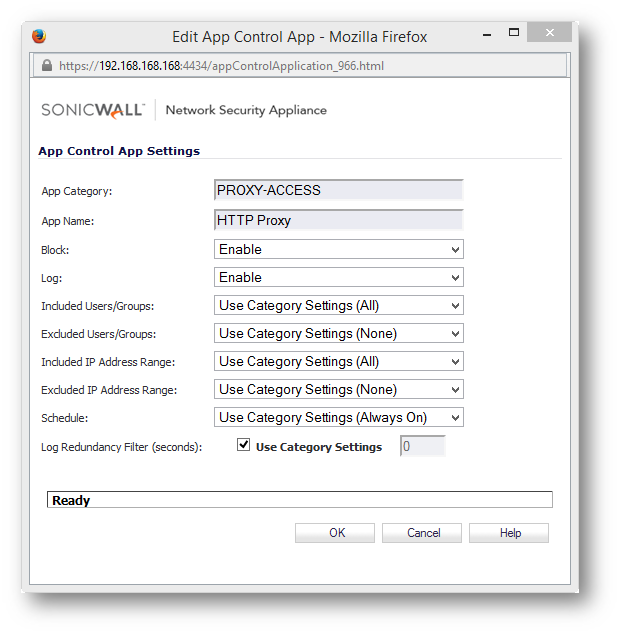Open the Excluded IP Address Range dropdown

[339, 389]
